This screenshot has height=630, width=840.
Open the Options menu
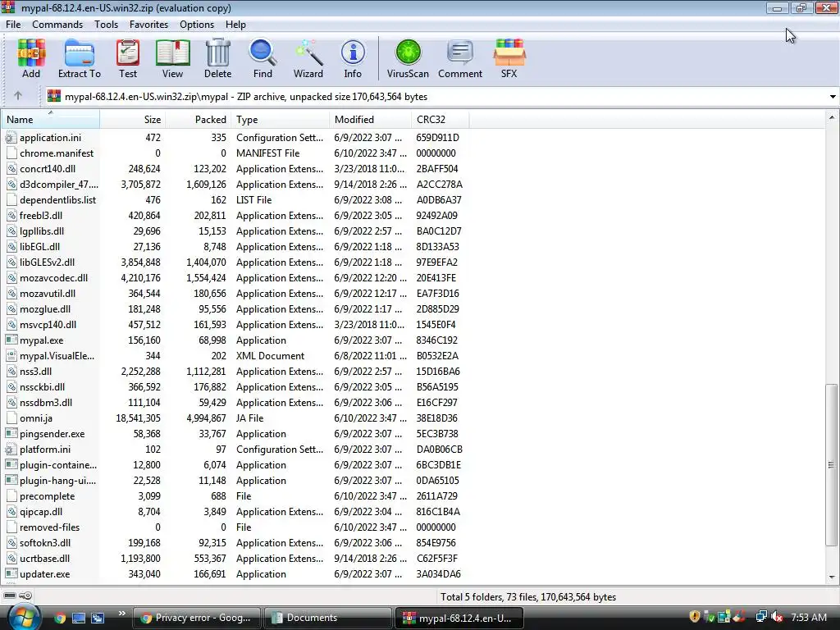[x=197, y=25]
